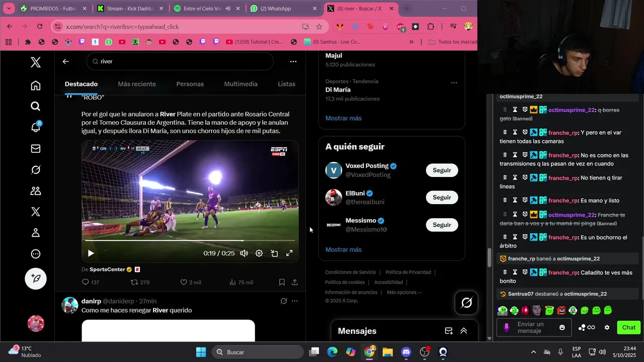Expand hidden bookmarks double chevron
Image resolution: width=644 pixels, height=362 pixels.
pyautogui.click(x=412, y=42)
